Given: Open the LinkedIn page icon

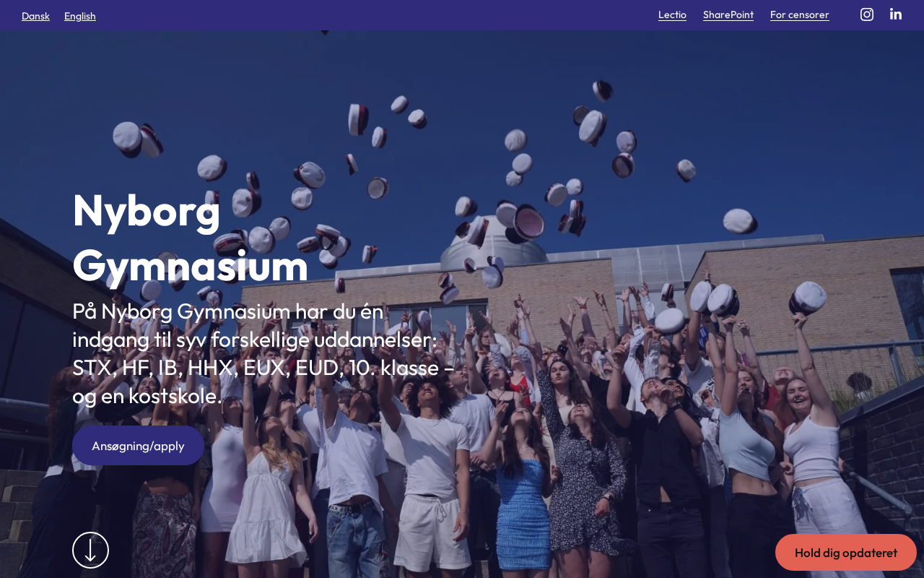Looking at the screenshot, I should point(896,14).
